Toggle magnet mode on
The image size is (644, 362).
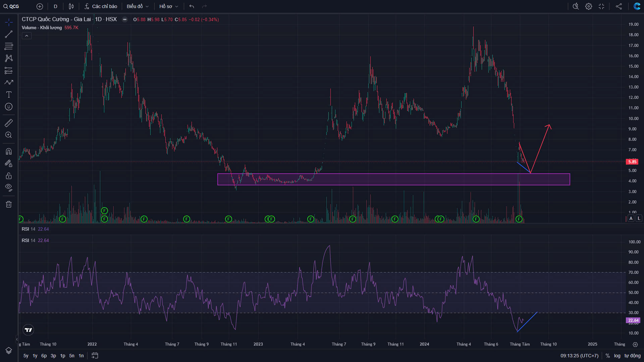[x=9, y=151]
